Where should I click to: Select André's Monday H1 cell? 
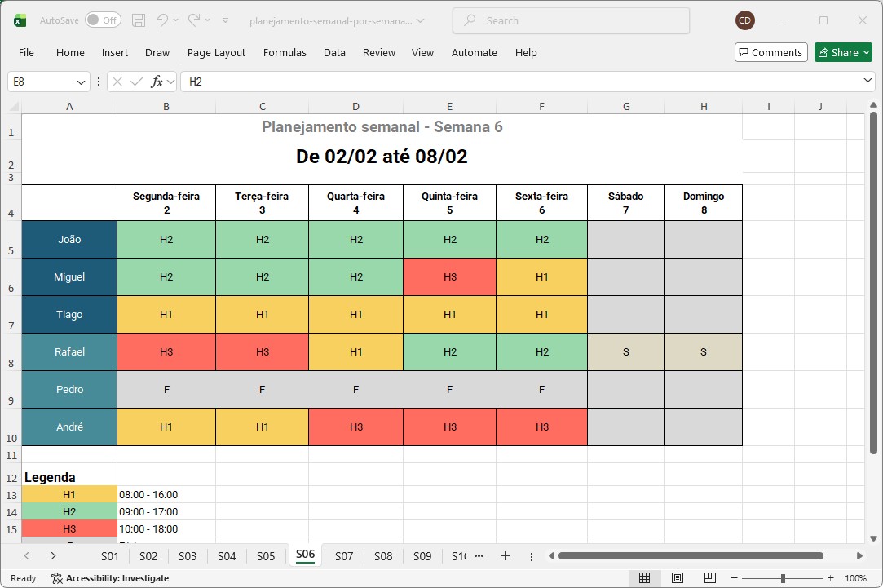[166, 427]
